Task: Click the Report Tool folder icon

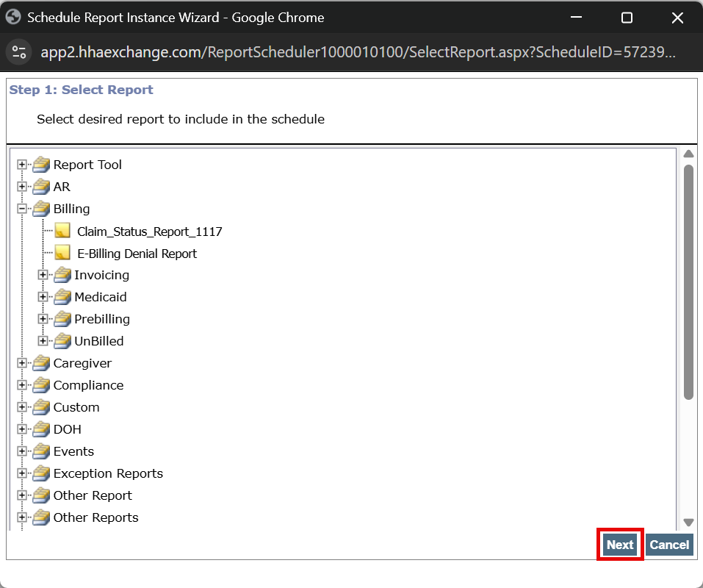Action: pos(41,165)
